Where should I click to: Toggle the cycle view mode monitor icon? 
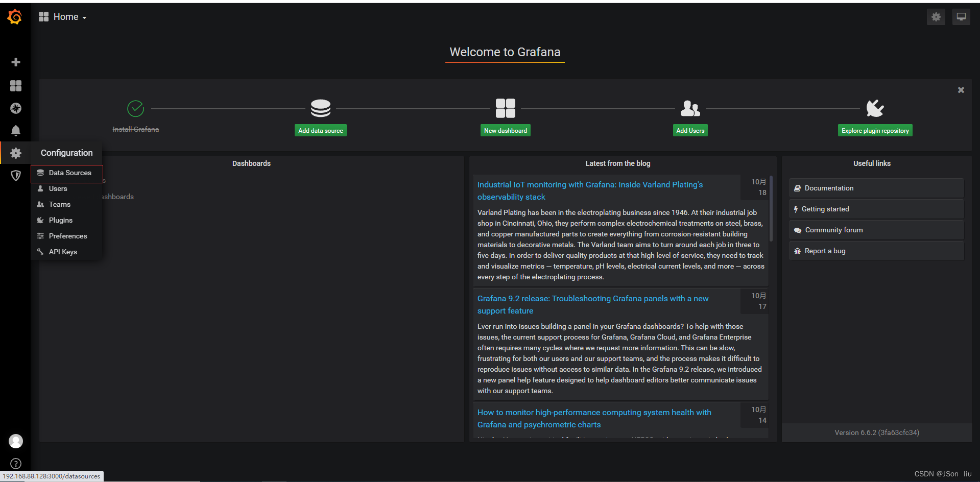click(x=961, y=17)
